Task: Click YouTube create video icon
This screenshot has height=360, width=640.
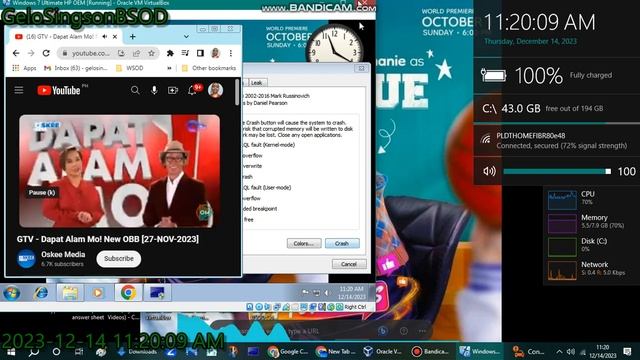Action: click(173, 90)
